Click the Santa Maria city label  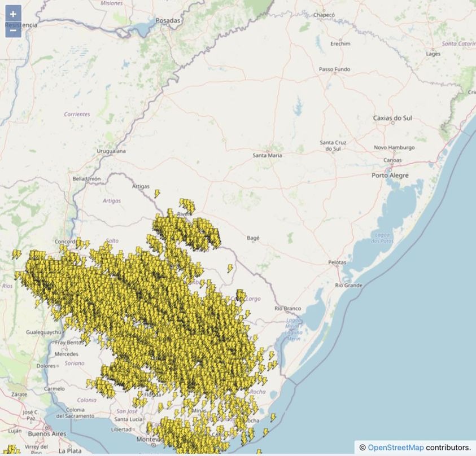[267, 155]
